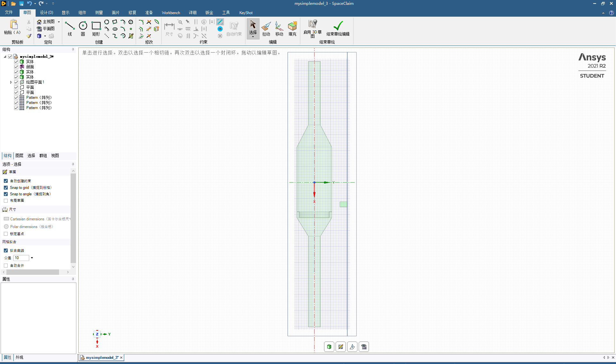
Task: Open the 主视图 dropdown arrow
Action: point(59,22)
